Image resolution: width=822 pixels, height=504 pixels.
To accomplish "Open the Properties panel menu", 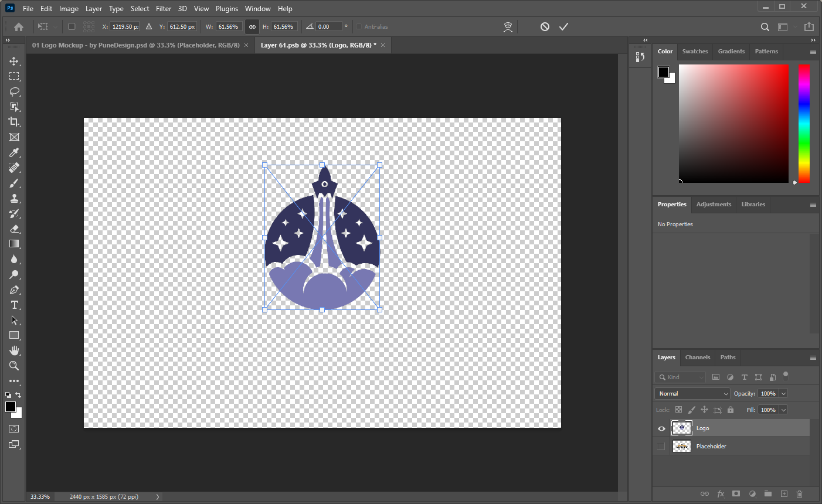I will (x=813, y=205).
